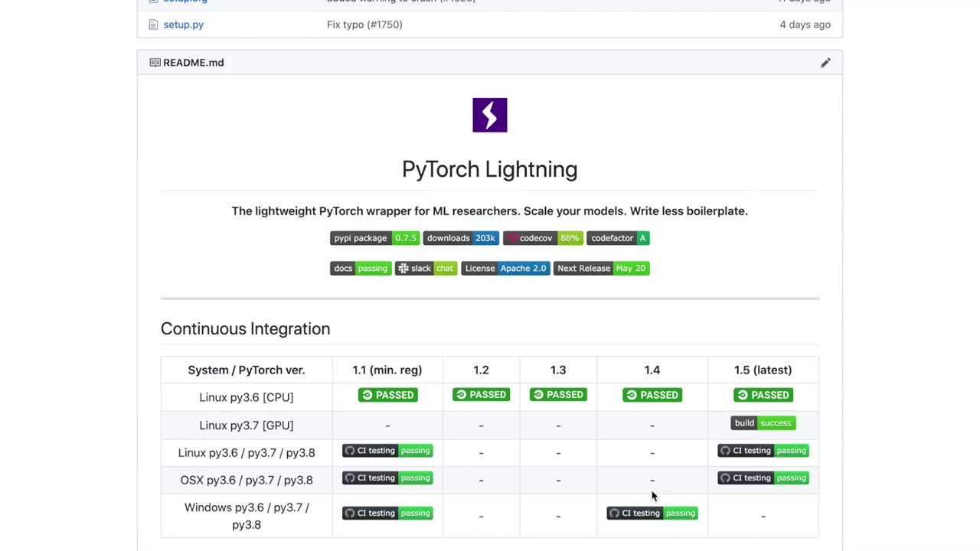The height and width of the screenshot is (551, 980).
Task: Open the PASSED badge under PyTorch 1.4
Action: [652, 395]
